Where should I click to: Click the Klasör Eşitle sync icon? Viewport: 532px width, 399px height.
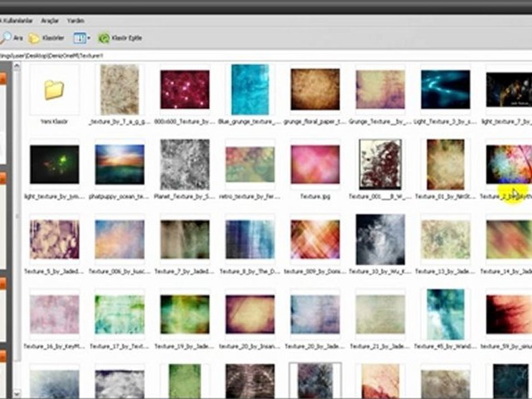click(x=104, y=38)
